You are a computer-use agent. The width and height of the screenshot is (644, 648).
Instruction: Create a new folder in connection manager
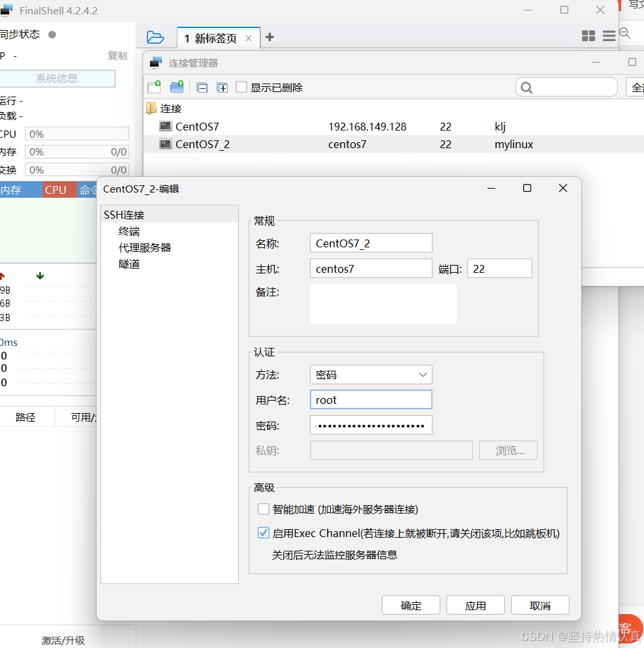click(x=177, y=87)
